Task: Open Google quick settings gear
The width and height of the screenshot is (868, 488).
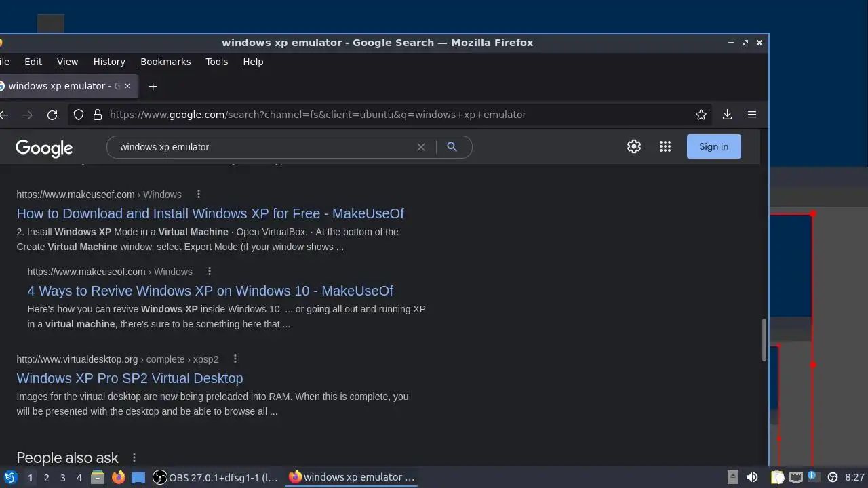Action: pyautogui.click(x=634, y=146)
